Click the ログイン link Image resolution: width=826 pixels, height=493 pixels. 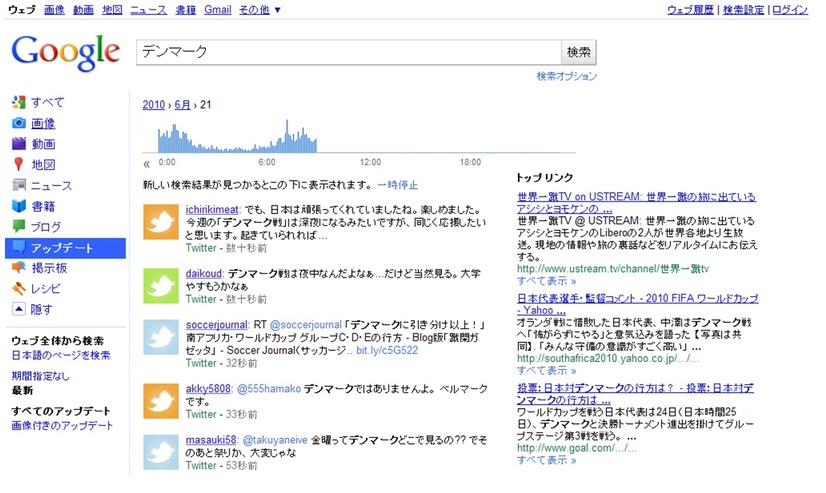[x=790, y=9]
